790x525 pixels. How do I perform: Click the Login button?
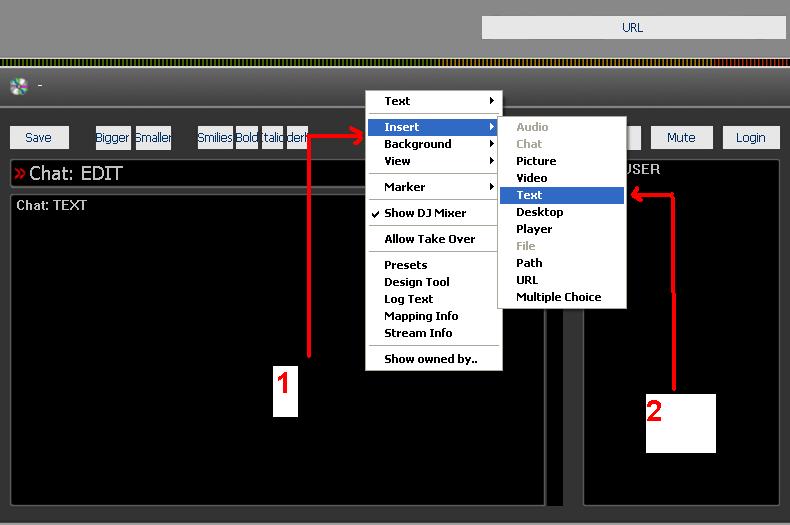point(751,138)
